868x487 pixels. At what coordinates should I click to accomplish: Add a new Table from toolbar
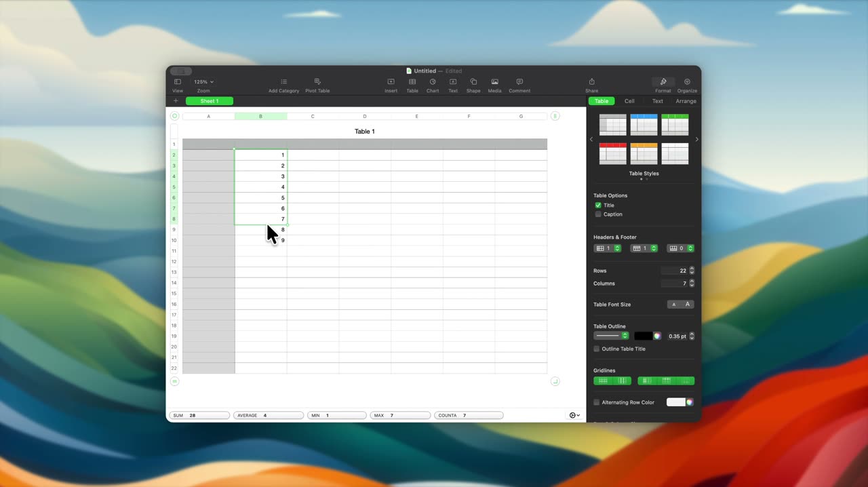tap(412, 82)
